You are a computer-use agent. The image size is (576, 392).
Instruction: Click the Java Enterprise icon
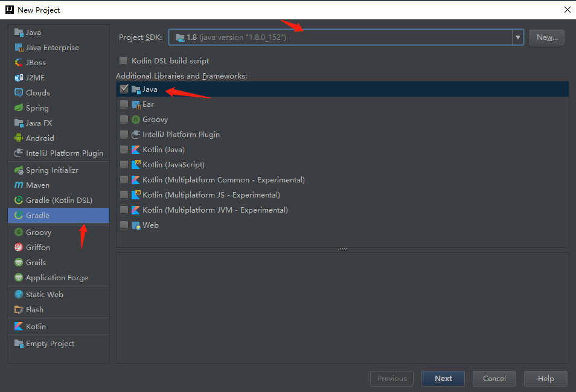tap(19, 47)
